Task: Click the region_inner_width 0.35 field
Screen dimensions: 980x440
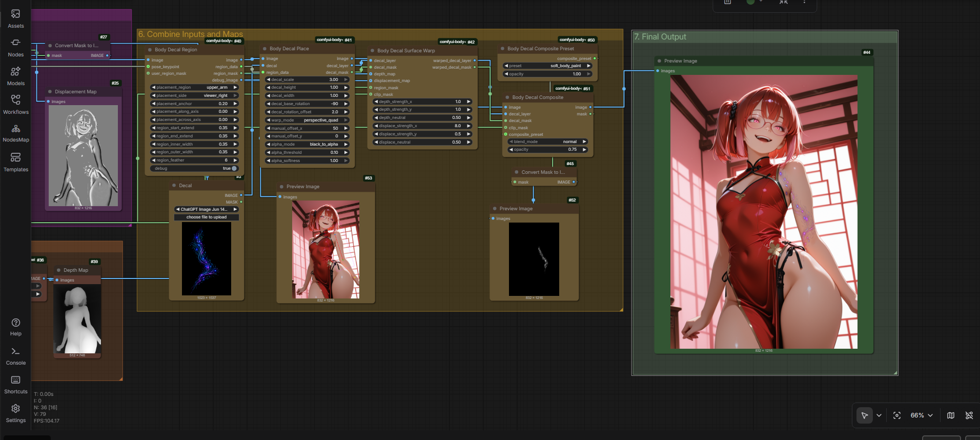Action: [x=194, y=144]
